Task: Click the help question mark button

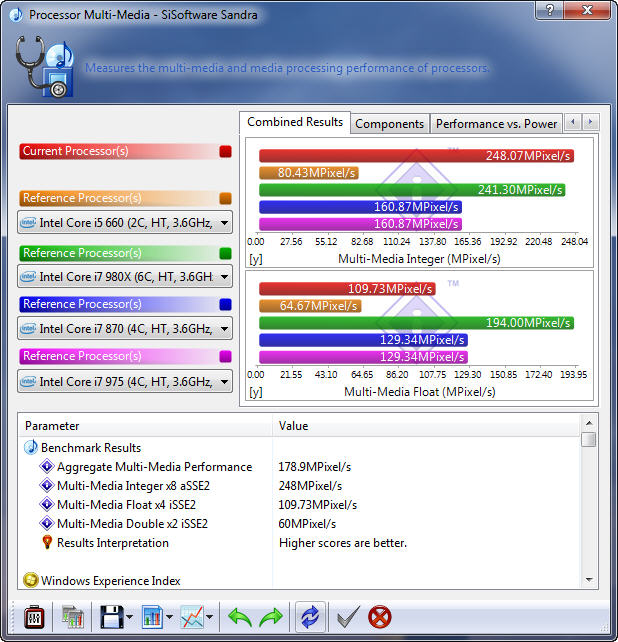Action: [x=550, y=10]
